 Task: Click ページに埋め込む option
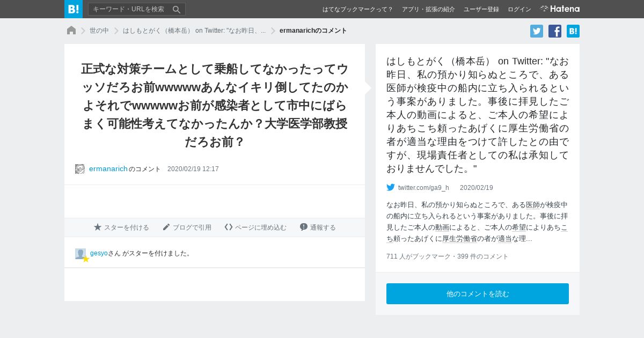[255, 227]
